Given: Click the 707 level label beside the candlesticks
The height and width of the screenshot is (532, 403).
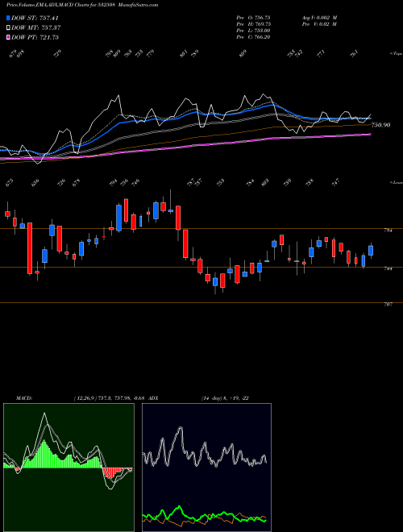Looking at the screenshot, I should (388, 305).
